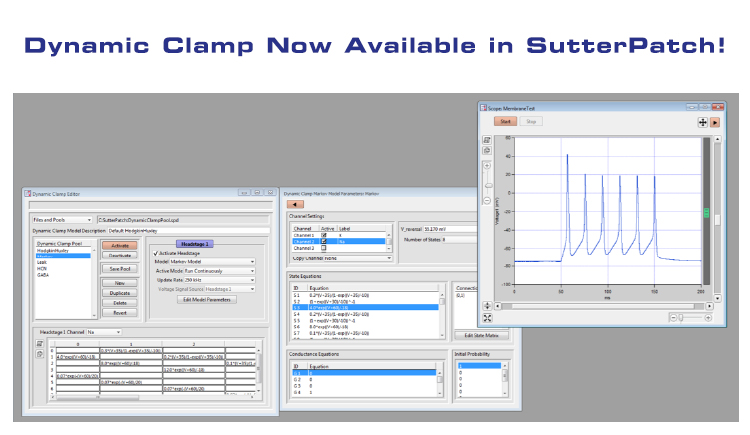Click vertical zoom plus icon in Scope
Viewport: 750px width, 435px height.
(x=487, y=166)
